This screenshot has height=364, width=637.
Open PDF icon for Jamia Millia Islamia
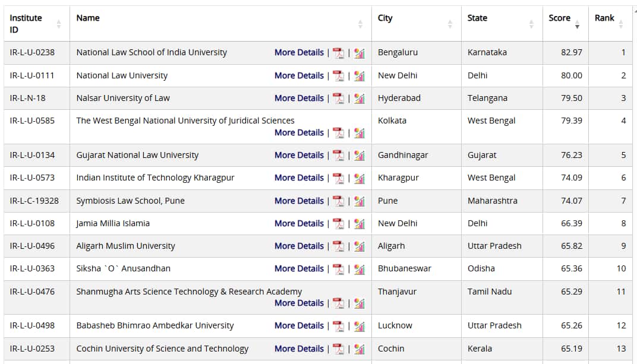(338, 224)
